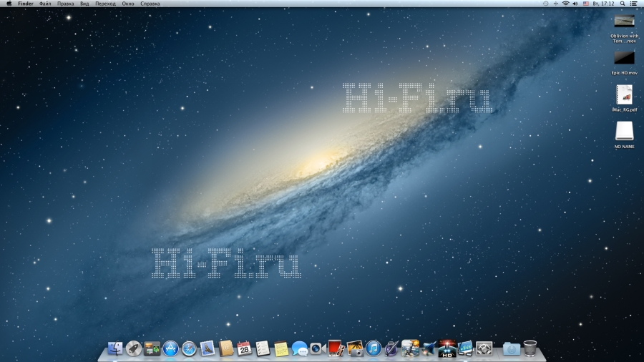This screenshot has height=362, width=644.
Task: Open Messages speech bubble app
Action: (299, 348)
